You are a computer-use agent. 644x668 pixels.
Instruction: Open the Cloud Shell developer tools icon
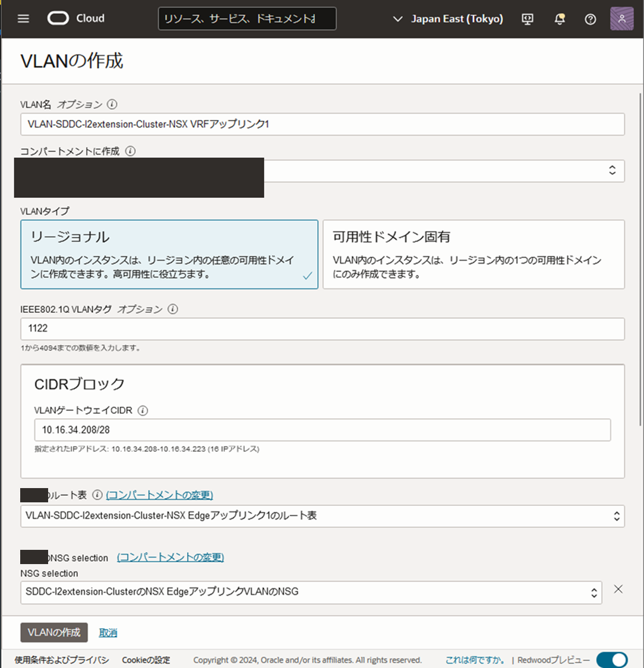click(x=528, y=19)
